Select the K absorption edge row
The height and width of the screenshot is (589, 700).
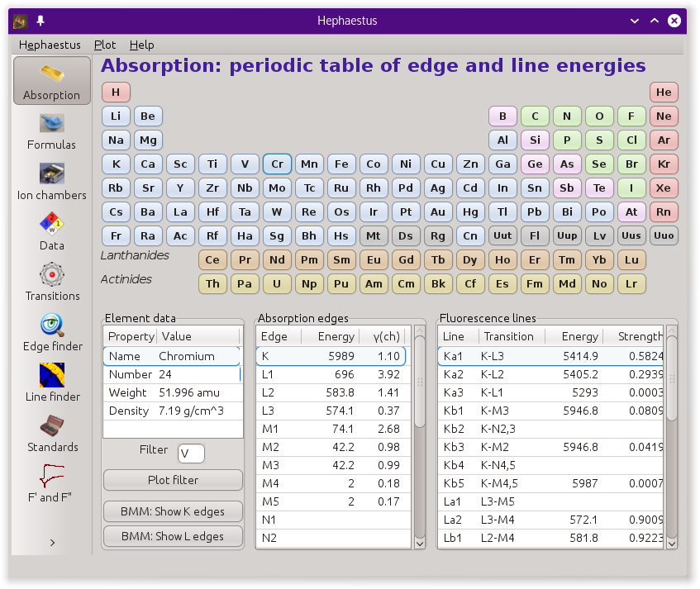coord(331,356)
